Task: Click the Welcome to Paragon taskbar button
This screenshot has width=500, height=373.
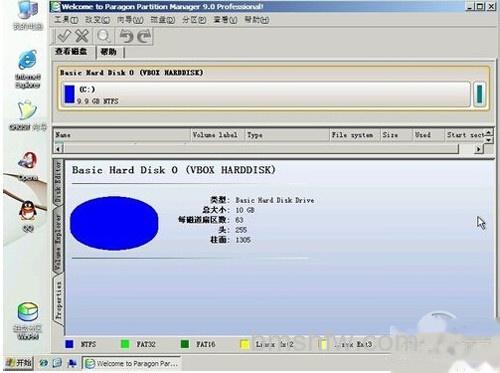Action: click(131, 363)
